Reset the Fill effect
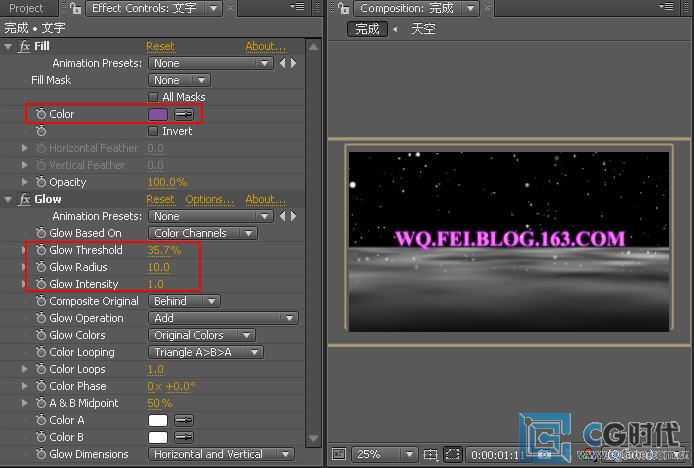 point(160,46)
